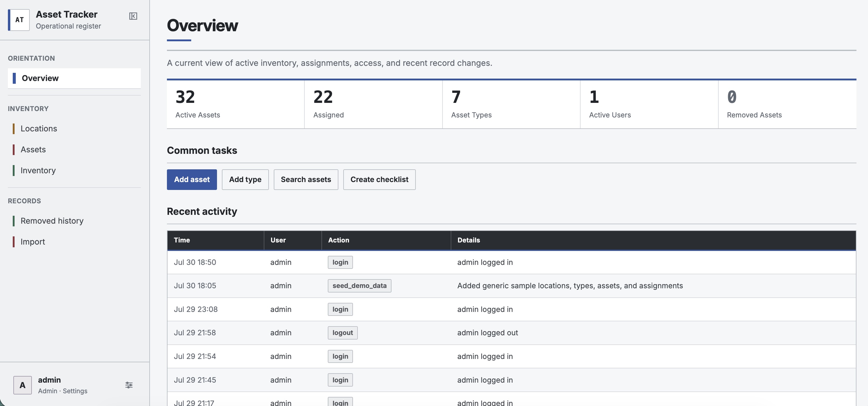Click the seed_demo_data action tag
The width and height of the screenshot is (868, 406).
pyautogui.click(x=360, y=286)
